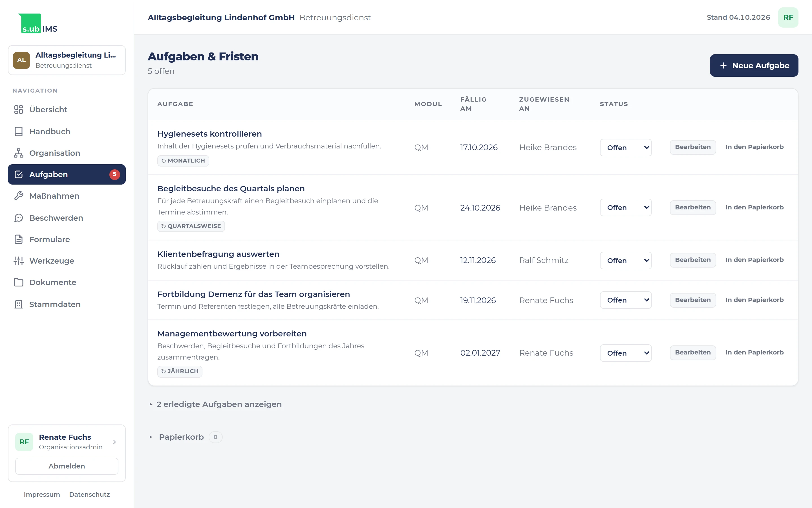Click the QUARTALSWEISE recurrence tag
812x508 pixels.
click(191, 226)
